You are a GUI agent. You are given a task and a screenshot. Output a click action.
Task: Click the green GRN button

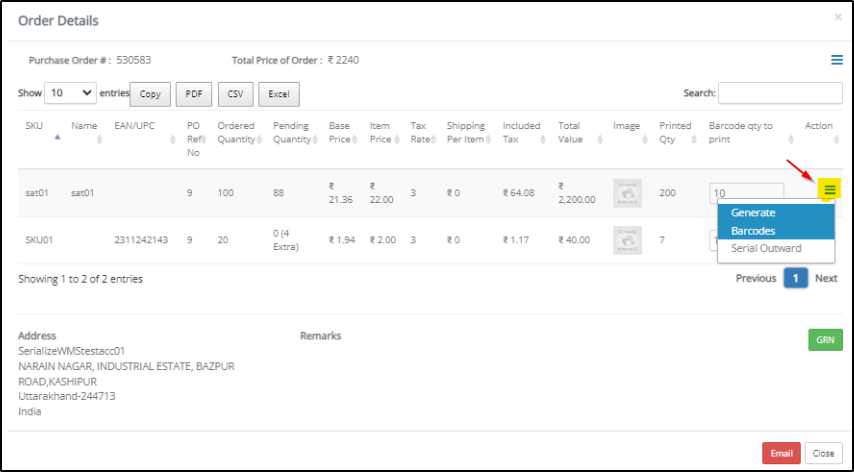tap(825, 340)
